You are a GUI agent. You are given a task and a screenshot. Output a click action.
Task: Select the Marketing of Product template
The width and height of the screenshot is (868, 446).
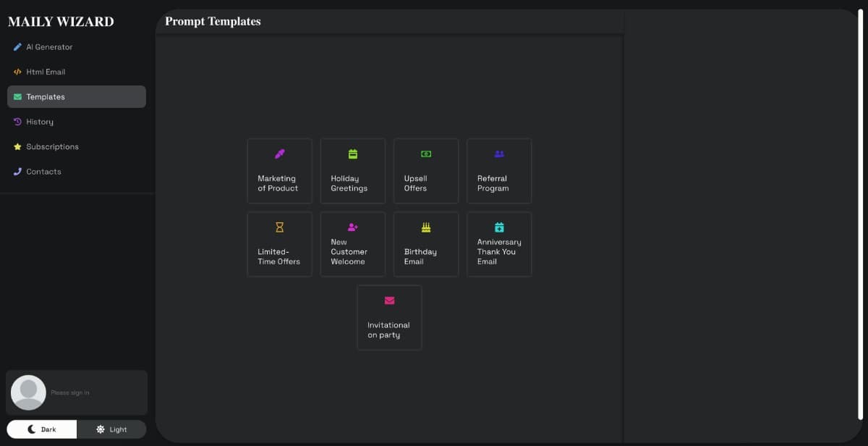280,171
